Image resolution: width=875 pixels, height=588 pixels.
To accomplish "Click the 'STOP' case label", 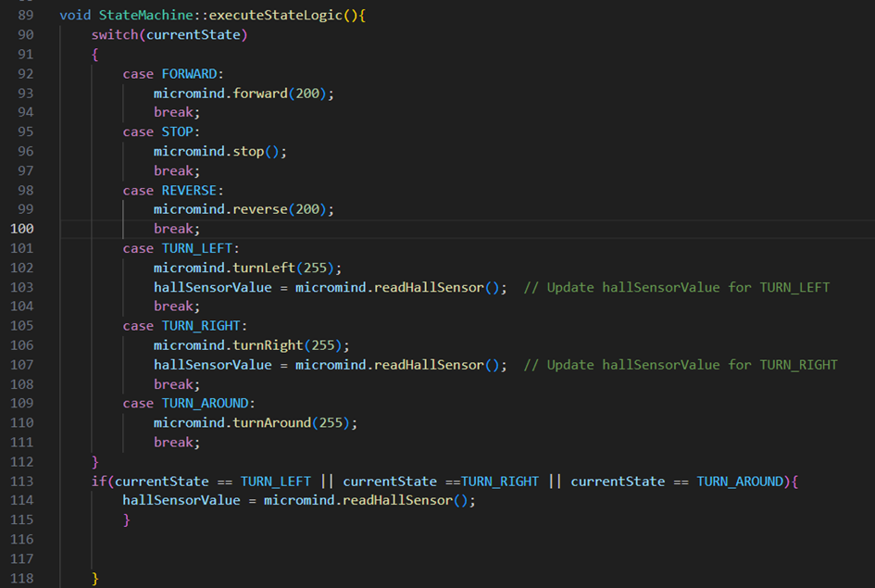I will pos(178,131).
